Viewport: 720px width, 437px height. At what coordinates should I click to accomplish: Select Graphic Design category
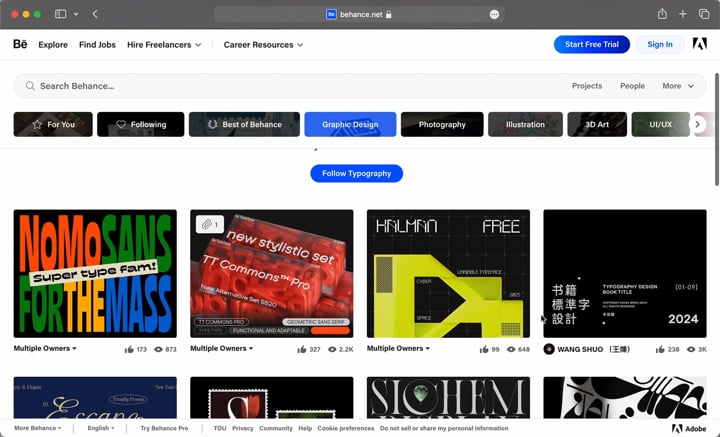(x=350, y=124)
